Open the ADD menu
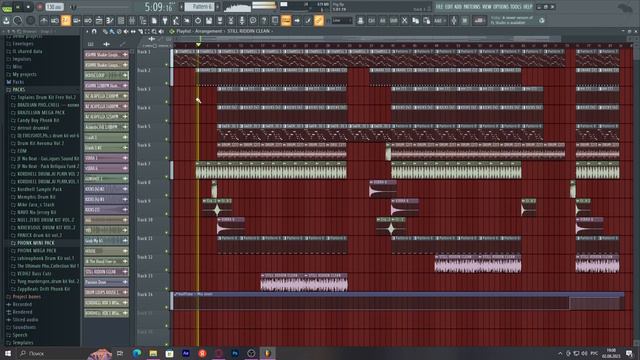This screenshot has width=640, height=360. coord(458,7)
